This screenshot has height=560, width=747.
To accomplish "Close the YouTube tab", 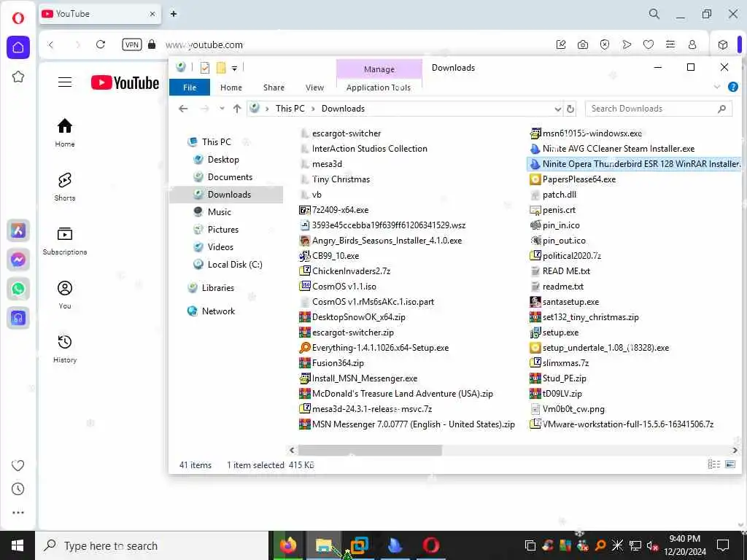I will point(152,14).
